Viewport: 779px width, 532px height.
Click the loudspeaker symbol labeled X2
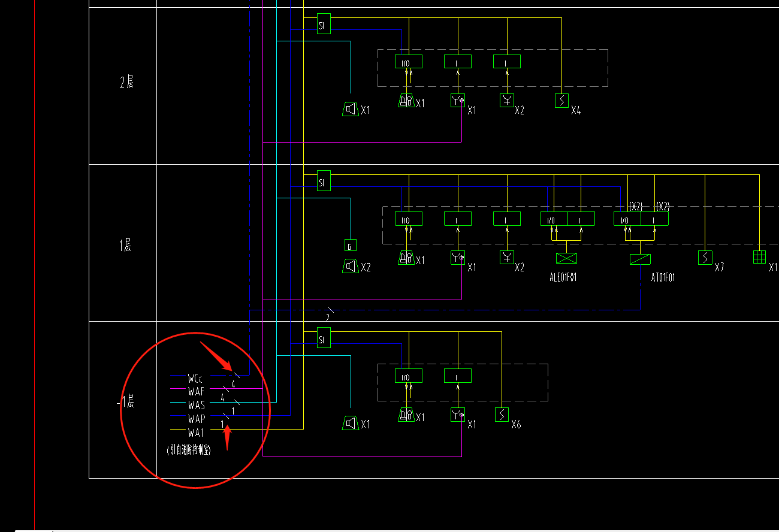tap(351, 266)
